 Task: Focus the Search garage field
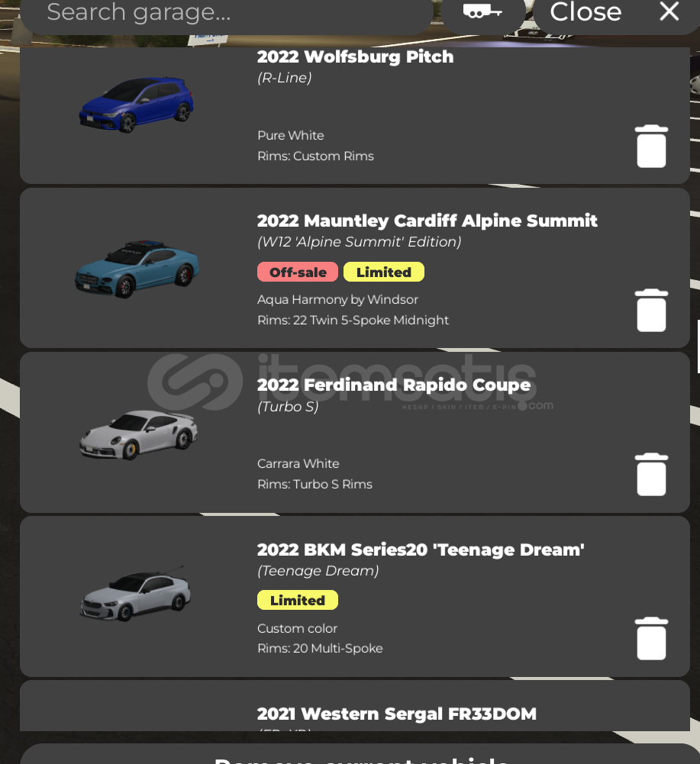227,13
